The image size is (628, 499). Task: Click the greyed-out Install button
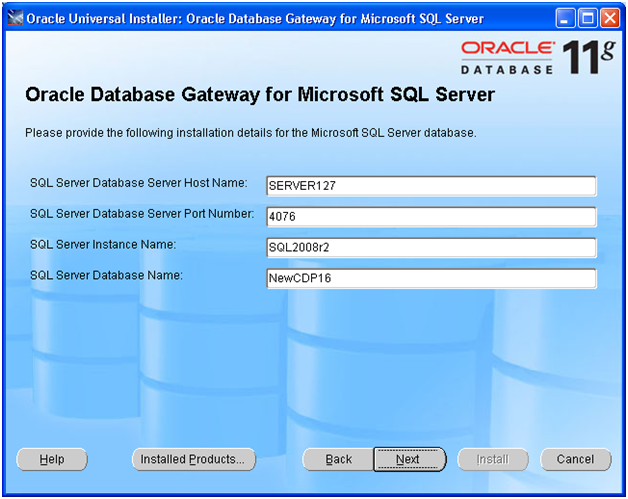coord(493,459)
